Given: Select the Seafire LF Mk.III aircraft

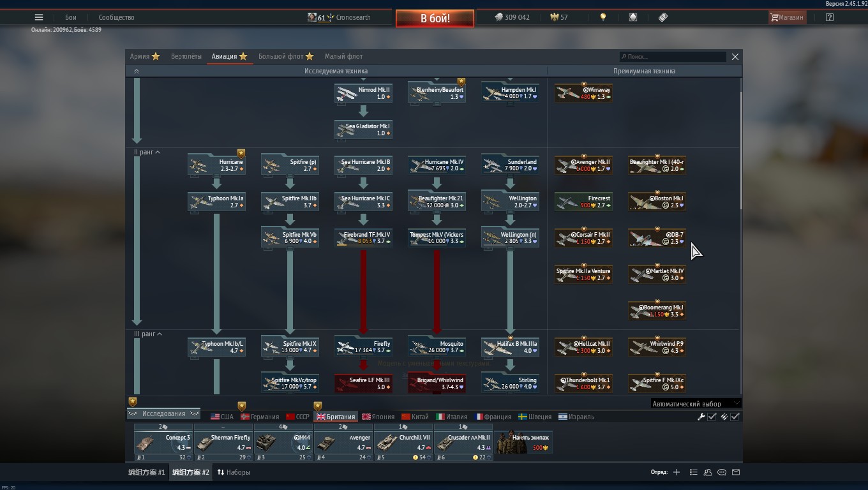Looking at the screenshot, I should [364, 383].
